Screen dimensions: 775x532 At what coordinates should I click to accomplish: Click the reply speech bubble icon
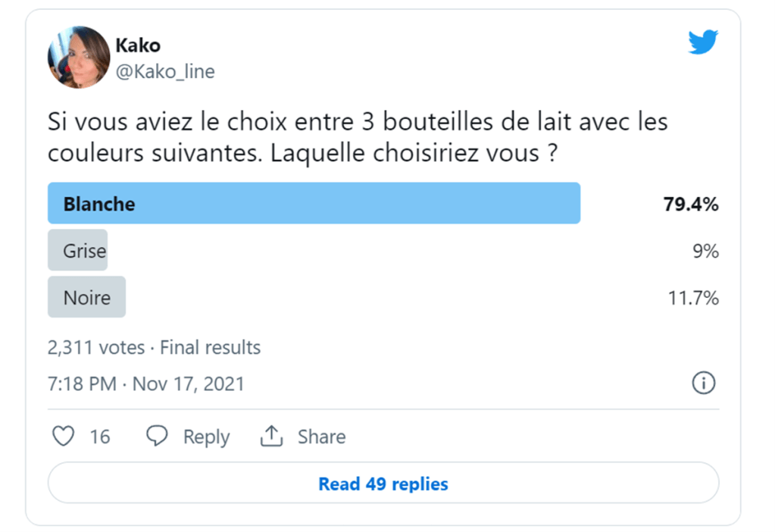point(157,437)
